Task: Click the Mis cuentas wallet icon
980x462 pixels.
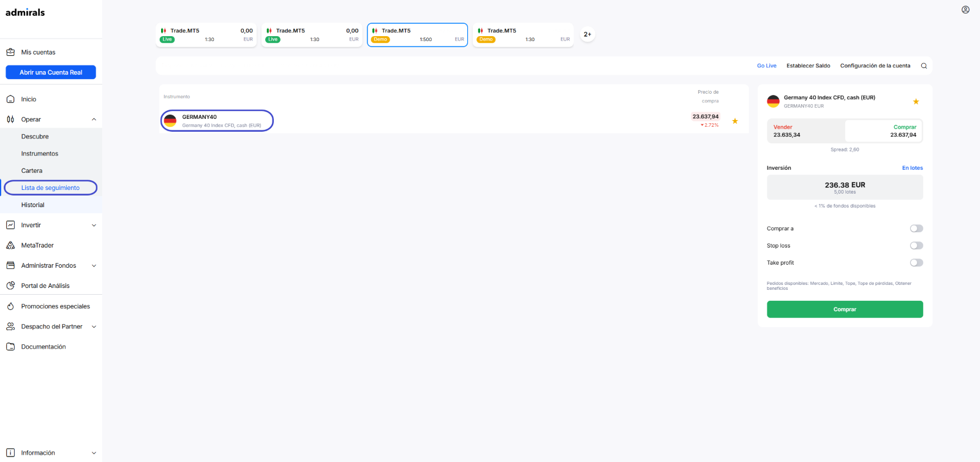Action: tap(10, 52)
